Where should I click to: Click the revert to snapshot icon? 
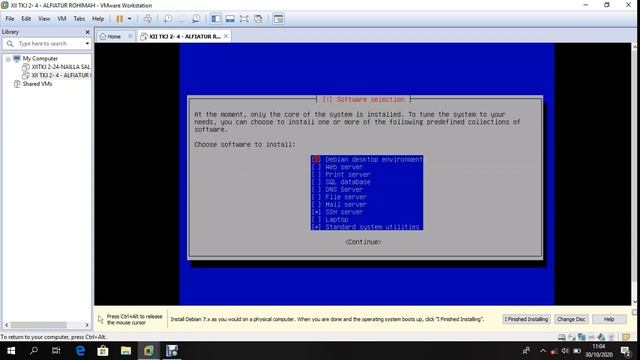tap(182, 19)
